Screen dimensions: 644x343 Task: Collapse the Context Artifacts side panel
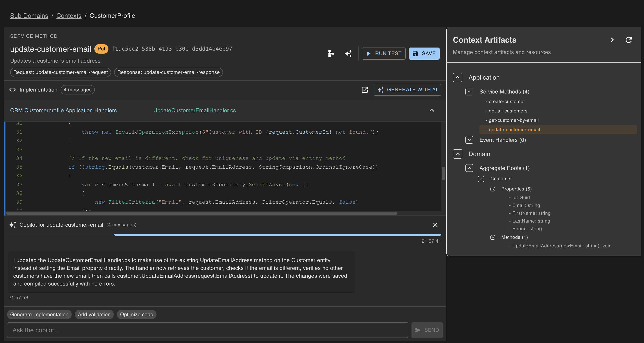[613, 40]
